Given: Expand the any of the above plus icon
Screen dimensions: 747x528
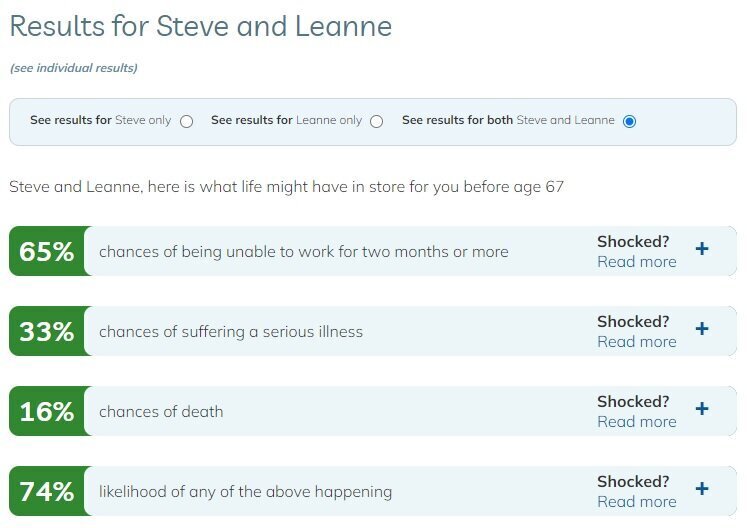Looking at the screenshot, I should coord(702,489).
